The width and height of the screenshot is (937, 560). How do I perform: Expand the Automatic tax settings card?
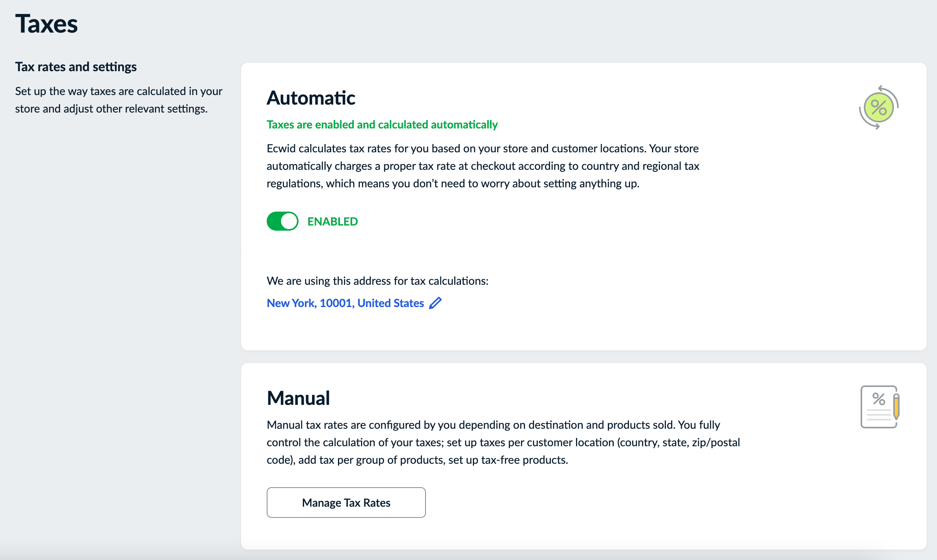coord(311,98)
